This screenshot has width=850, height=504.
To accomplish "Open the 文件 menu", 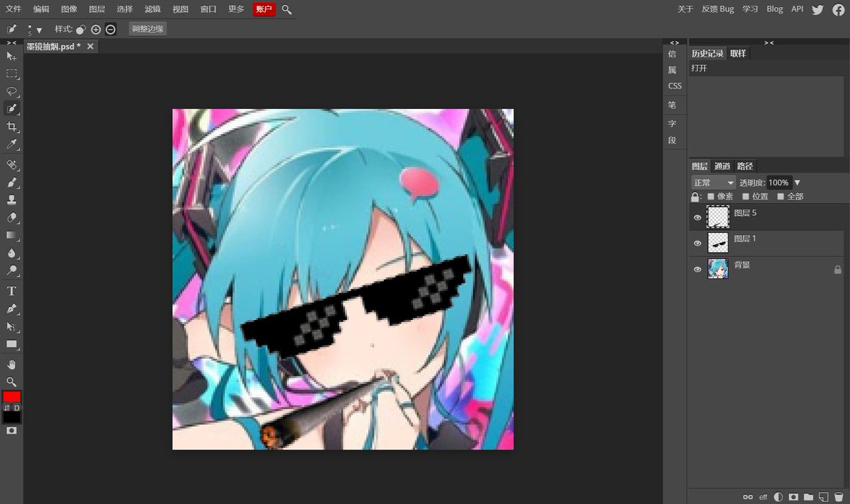I will (13, 9).
